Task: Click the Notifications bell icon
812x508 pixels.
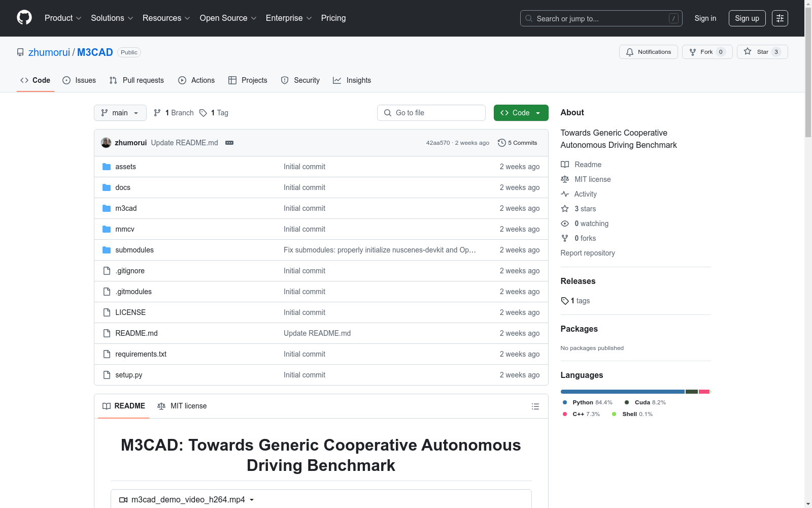Action: 630,52
